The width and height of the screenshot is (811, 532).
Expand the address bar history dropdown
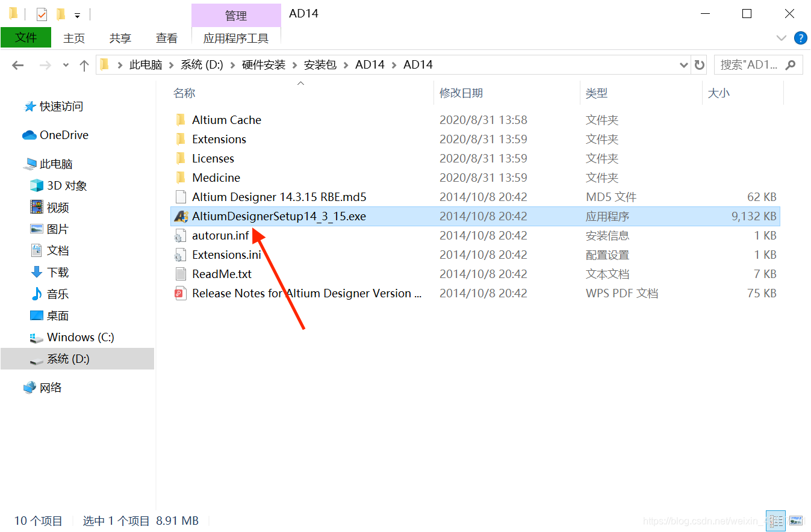coord(683,65)
